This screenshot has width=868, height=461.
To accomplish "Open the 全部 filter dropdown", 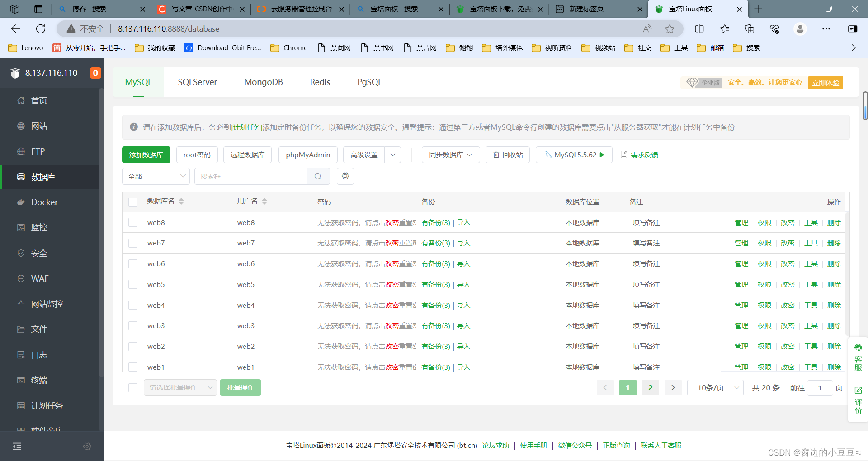I will point(156,176).
